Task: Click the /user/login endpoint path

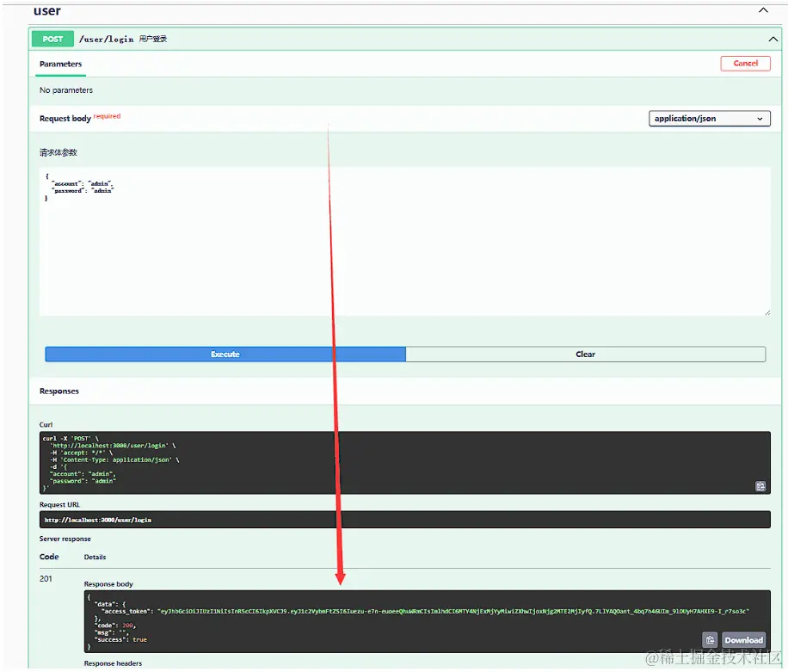Action: pos(106,40)
